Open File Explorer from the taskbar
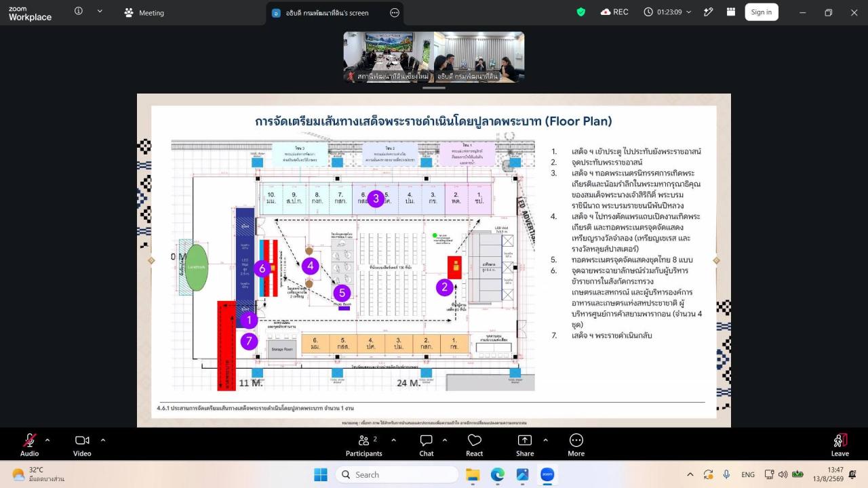The height and width of the screenshot is (488, 868). pos(473,474)
